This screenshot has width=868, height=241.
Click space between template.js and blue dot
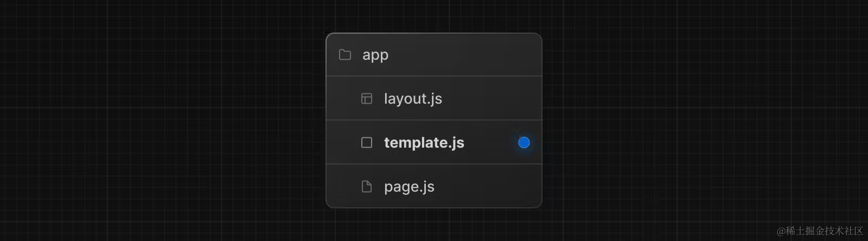(x=491, y=142)
